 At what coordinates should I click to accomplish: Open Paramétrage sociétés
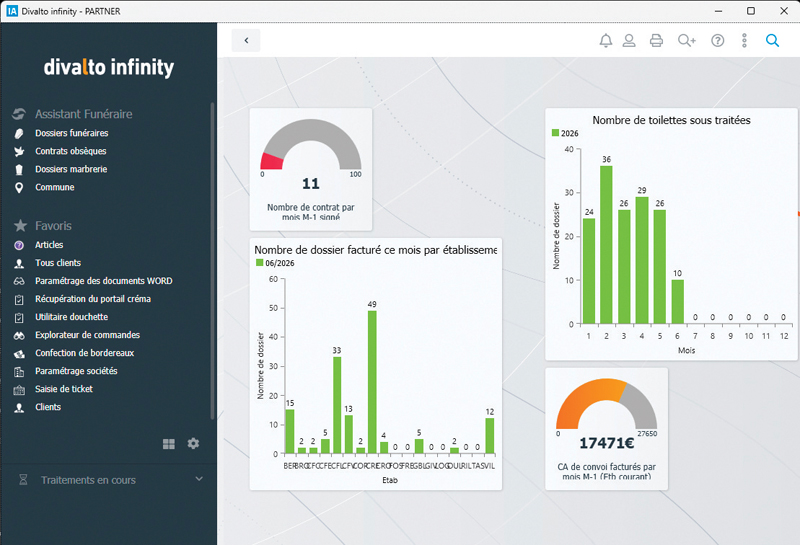click(76, 371)
